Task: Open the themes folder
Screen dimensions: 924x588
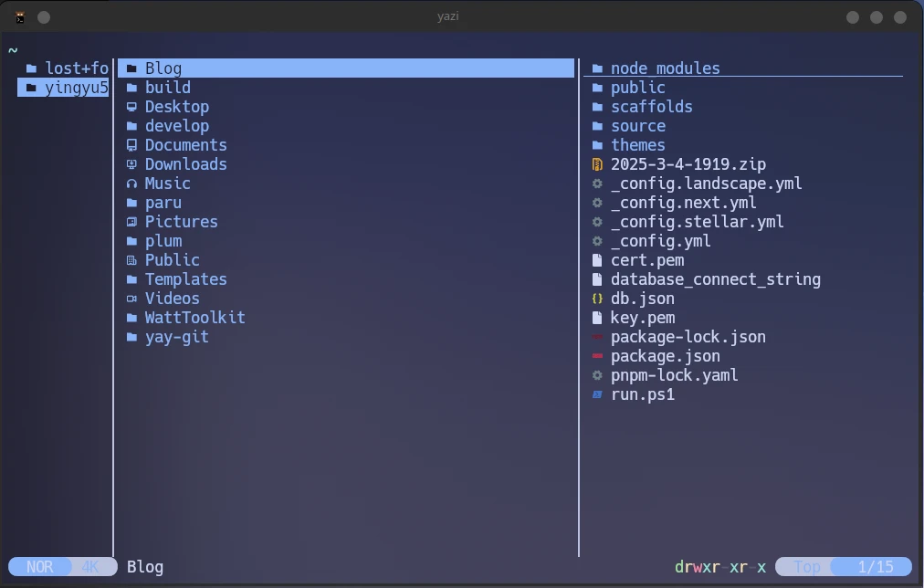Action: coord(637,145)
